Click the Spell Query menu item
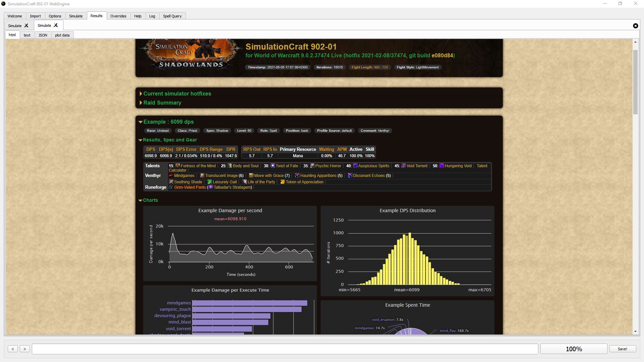The width and height of the screenshot is (644, 362). click(172, 15)
